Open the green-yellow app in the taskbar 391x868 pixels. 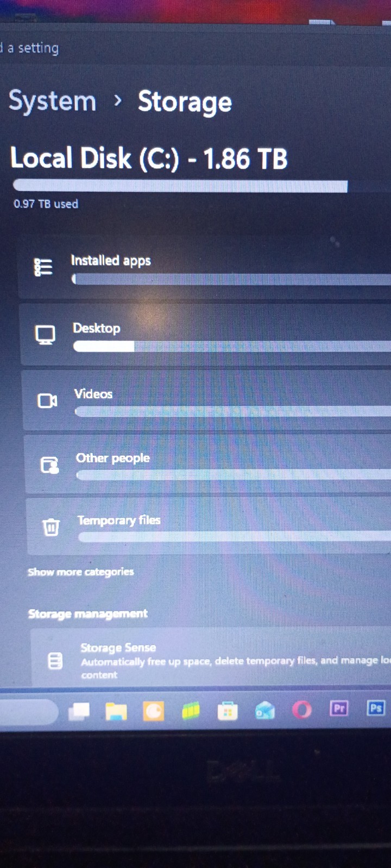click(190, 711)
